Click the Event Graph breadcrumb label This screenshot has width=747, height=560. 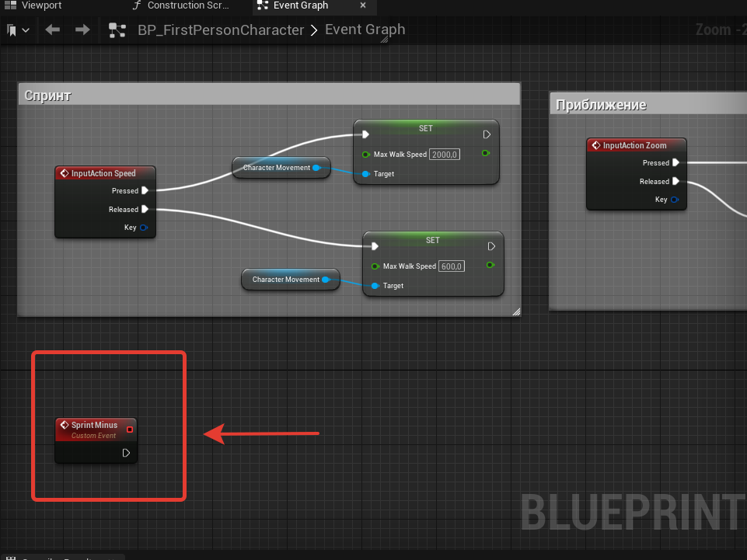pos(365,30)
